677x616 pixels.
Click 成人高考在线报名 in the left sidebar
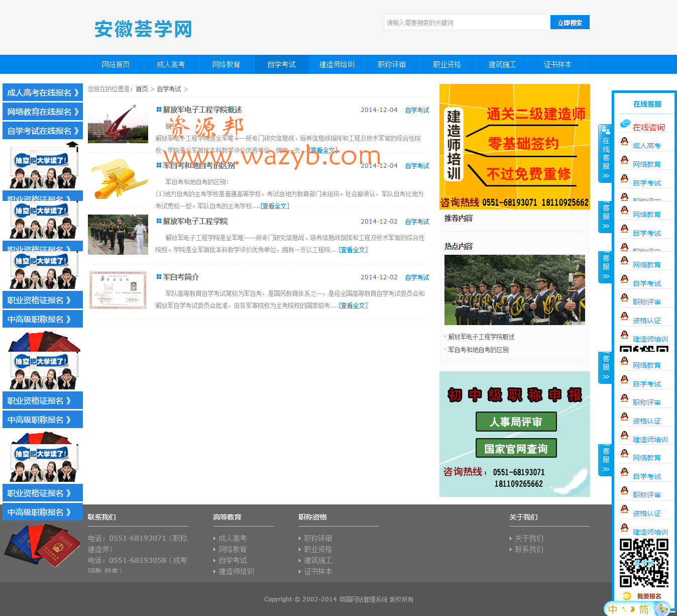pos(43,92)
